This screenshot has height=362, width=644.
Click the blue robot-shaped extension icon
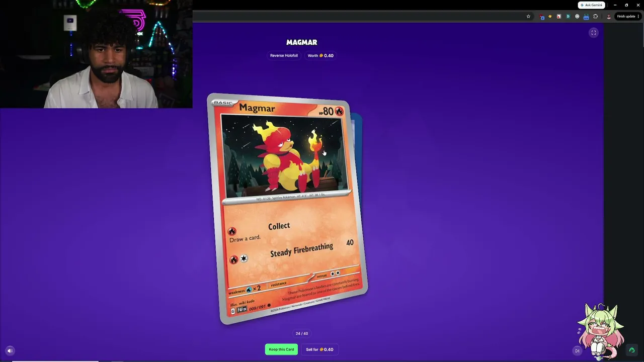point(586,17)
